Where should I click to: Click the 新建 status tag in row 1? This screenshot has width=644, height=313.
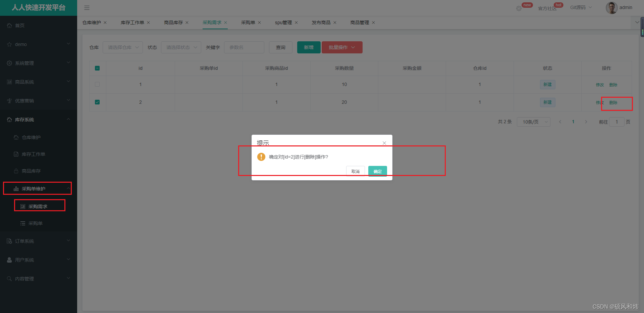click(x=547, y=85)
